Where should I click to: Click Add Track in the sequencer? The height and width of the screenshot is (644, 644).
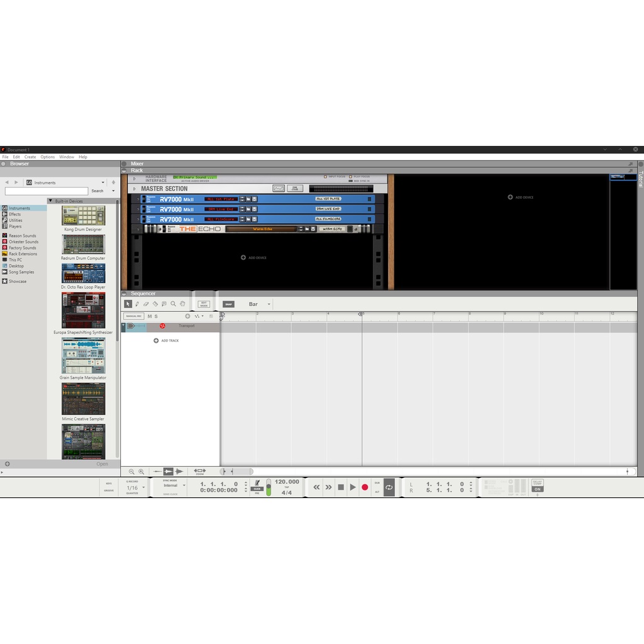click(166, 341)
